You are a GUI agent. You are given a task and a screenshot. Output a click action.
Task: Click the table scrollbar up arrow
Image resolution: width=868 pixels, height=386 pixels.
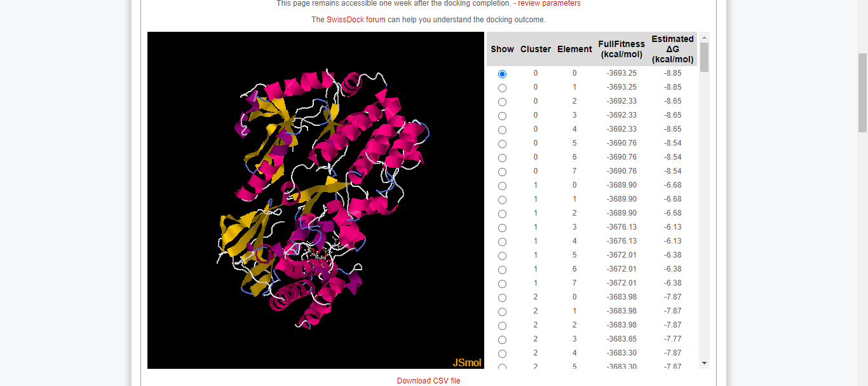coord(704,38)
